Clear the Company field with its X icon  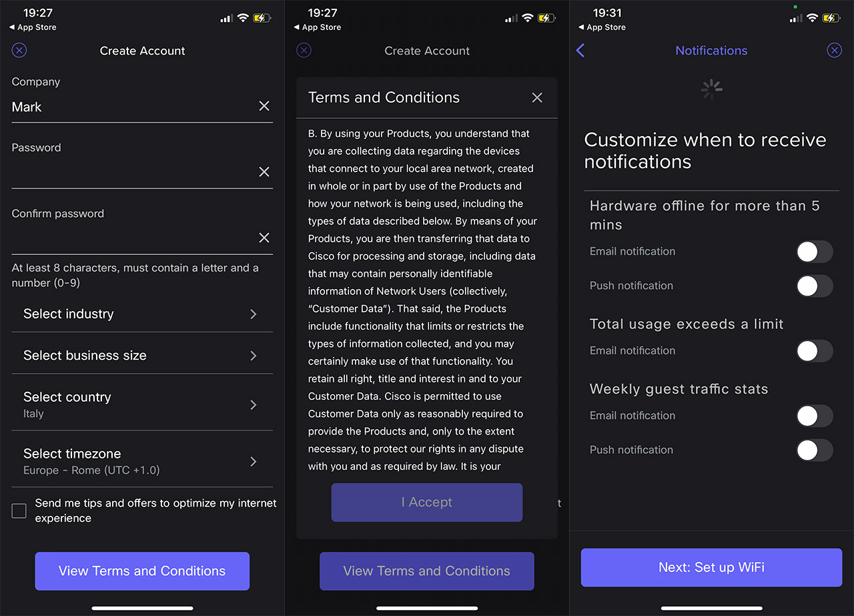tap(264, 106)
